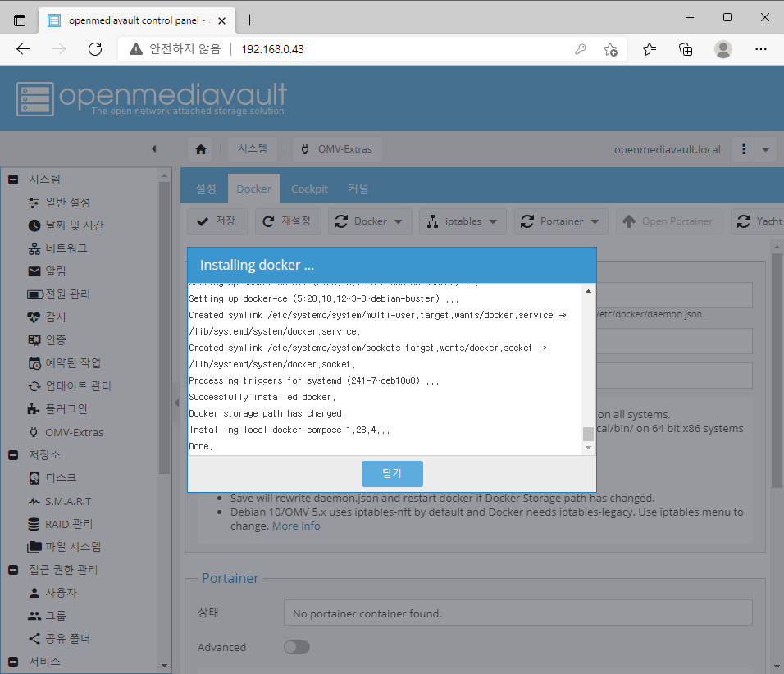
Task: Click the install log scrollbar thumb
Action: pos(588,434)
